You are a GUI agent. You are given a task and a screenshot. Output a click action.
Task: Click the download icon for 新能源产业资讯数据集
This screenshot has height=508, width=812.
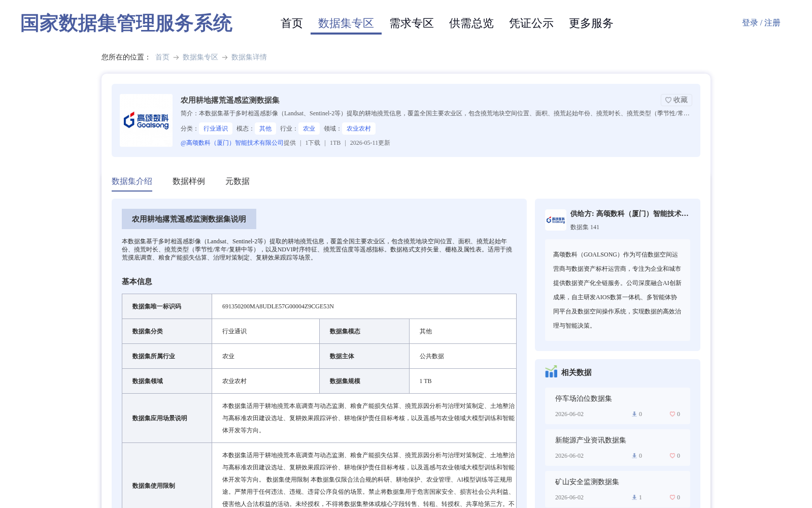coord(634,456)
